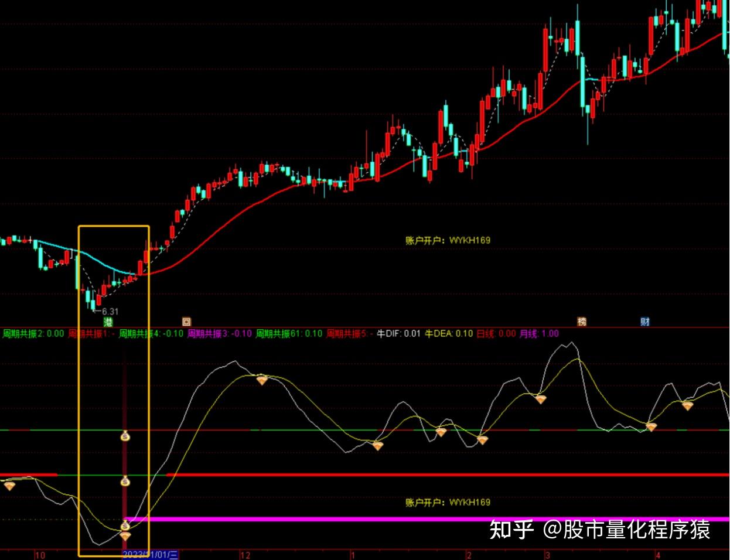Select the 日线: 0.00 value label

click(x=496, y=334)
